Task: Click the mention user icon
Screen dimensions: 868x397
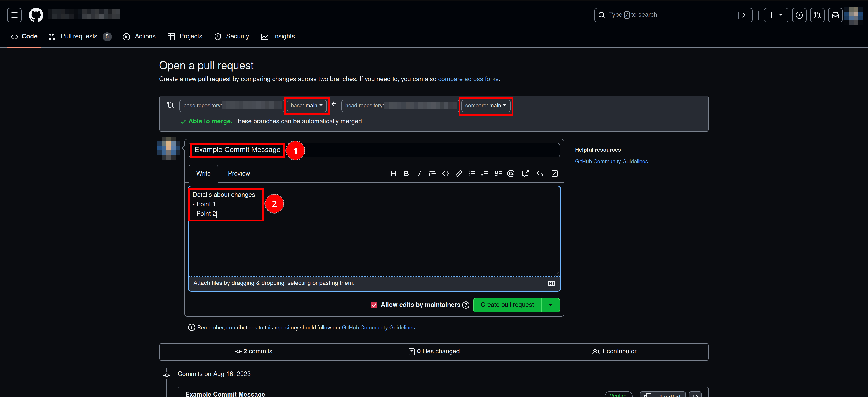Action: 511,173
